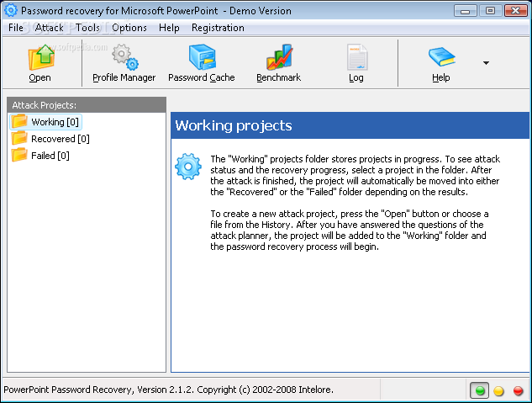532x403 pixels.
Task: Open the Options menu
Action: [x=129, y=28]
